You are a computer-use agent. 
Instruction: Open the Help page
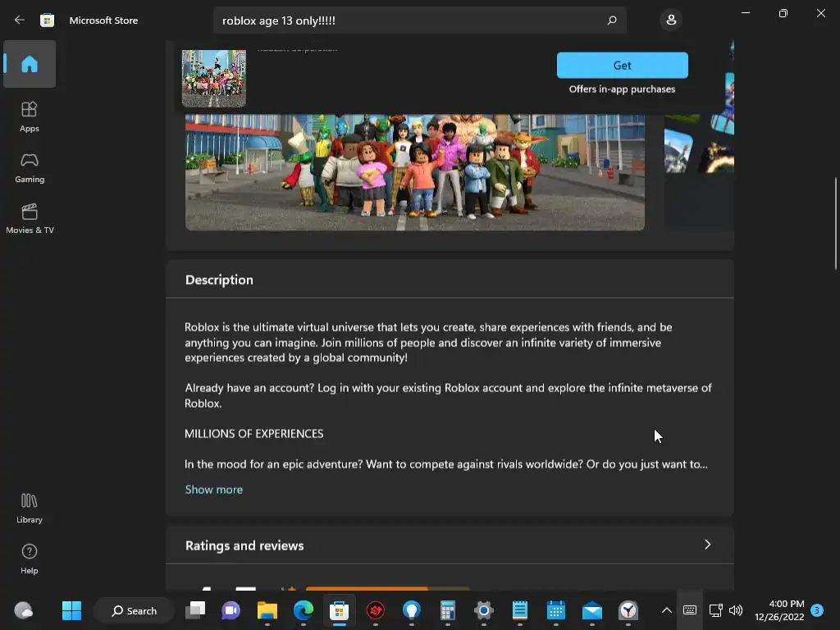pyautogui.click(x=30, y=559)
